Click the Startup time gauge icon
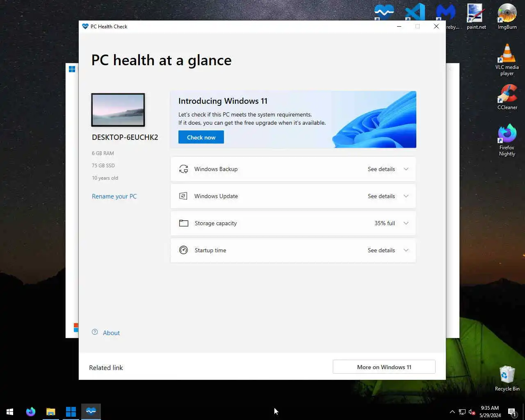 tap(183, 250)
